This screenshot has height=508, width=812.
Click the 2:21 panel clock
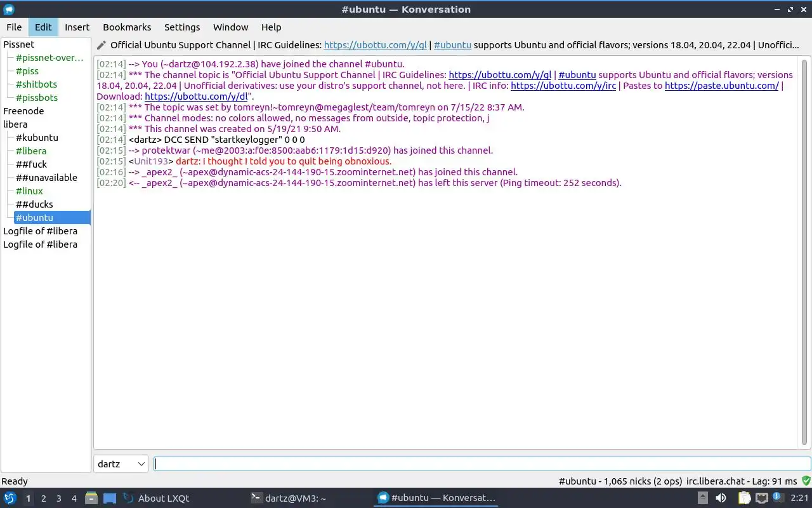coord(799,498)
